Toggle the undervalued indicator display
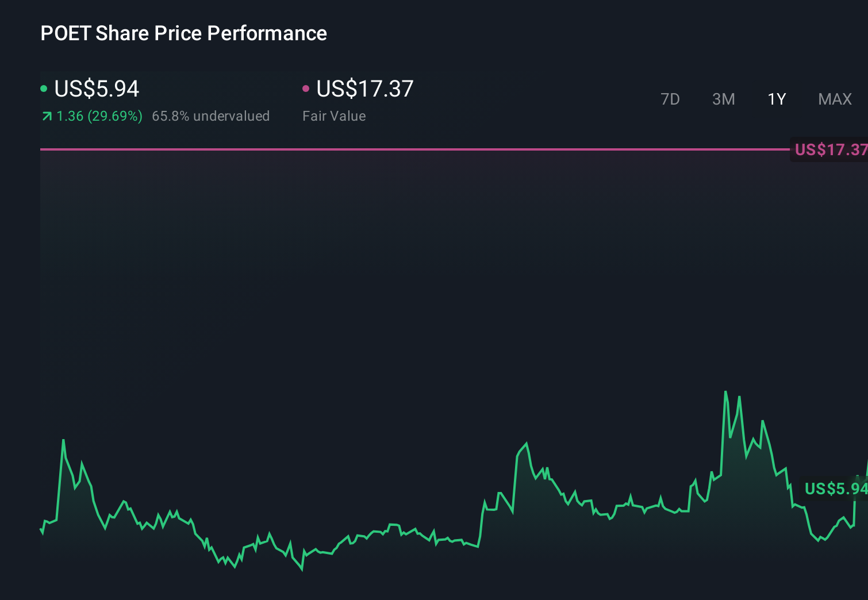The image size is (868, 600). (x=211, y=116)
